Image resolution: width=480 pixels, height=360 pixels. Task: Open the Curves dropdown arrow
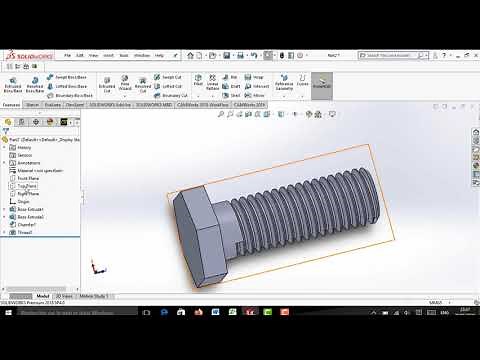[x=302, y=96]
